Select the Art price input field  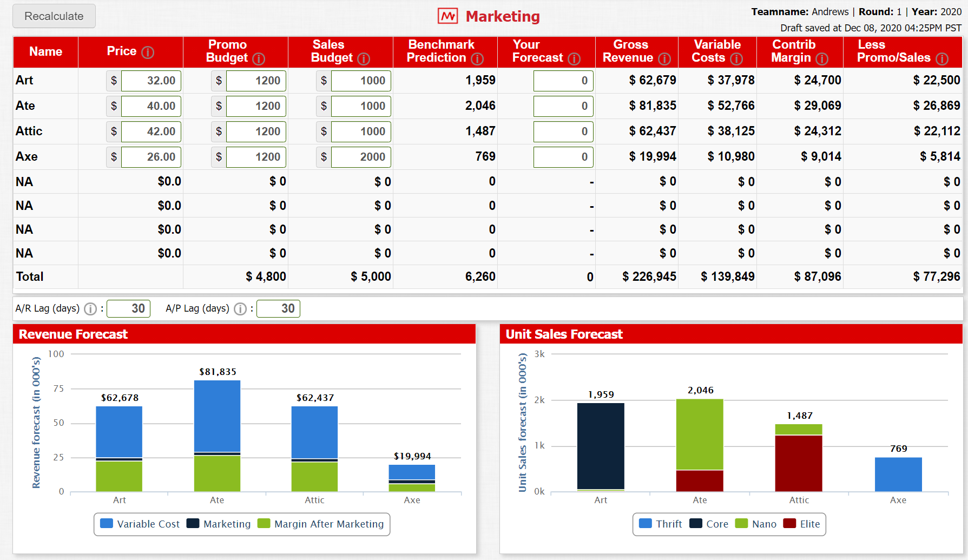[151, 81]
